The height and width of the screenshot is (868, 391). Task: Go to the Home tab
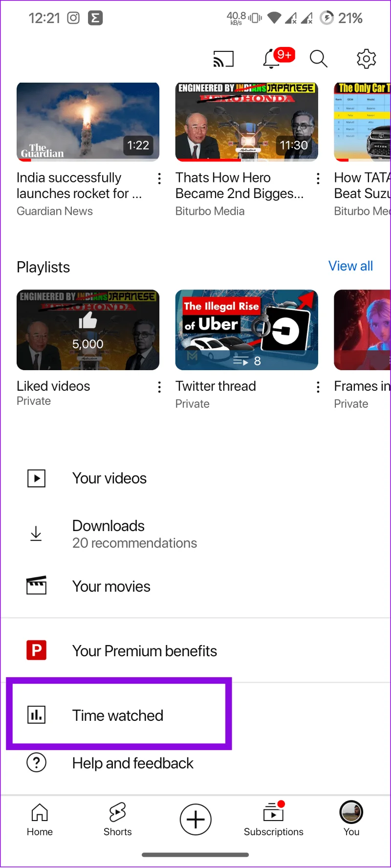40,820
